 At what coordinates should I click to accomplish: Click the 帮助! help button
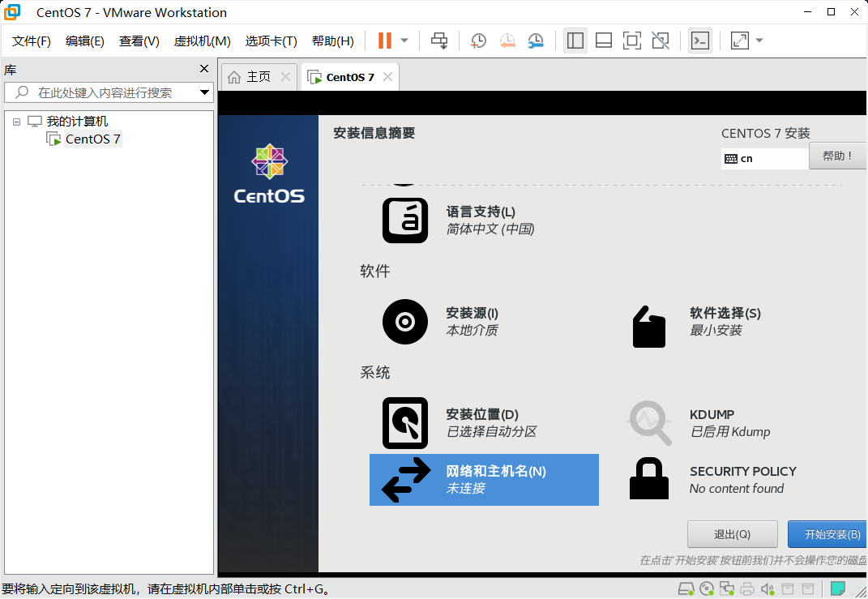837,156
